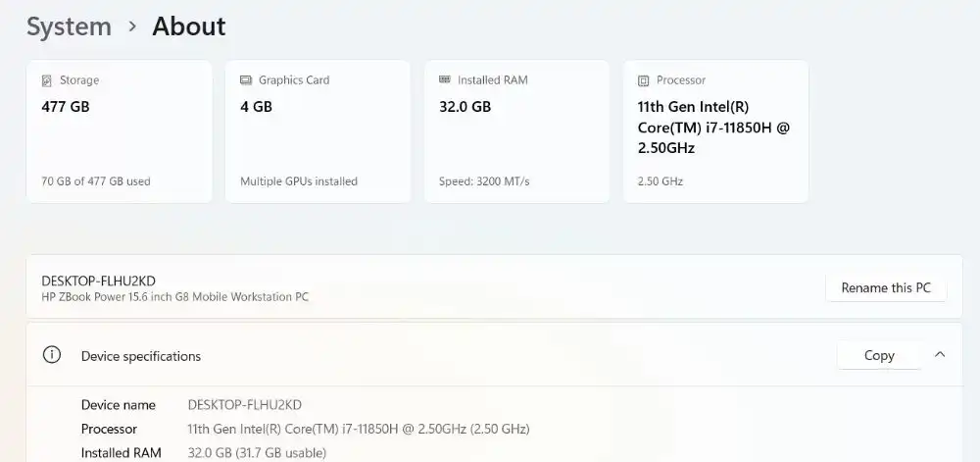The width and height of the screenshot is (980, 462).
Task: Copy the device specifications
Action: click(879, 355)
